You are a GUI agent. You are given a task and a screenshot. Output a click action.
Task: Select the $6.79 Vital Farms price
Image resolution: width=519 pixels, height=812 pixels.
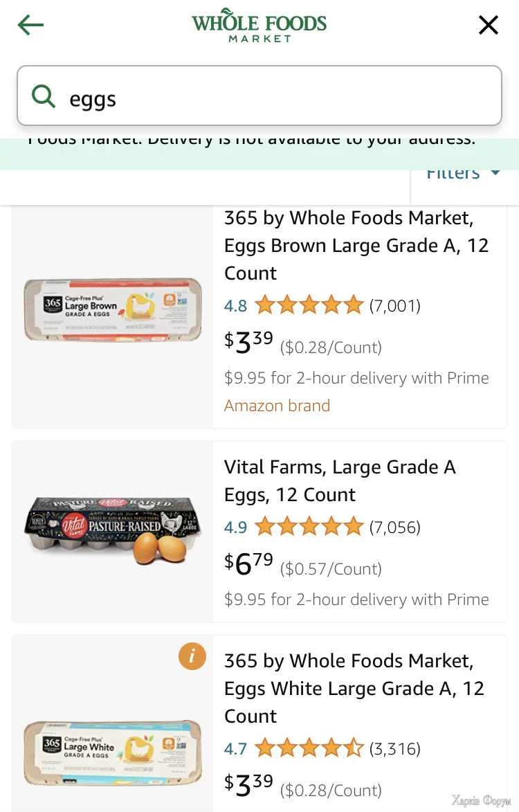[249, 563]
